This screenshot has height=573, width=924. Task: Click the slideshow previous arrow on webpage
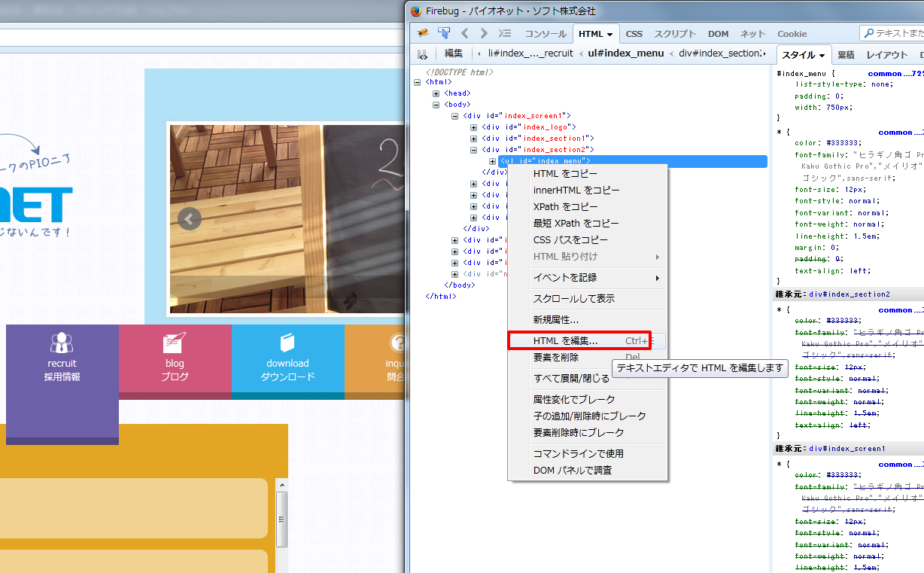click(190, 219)
